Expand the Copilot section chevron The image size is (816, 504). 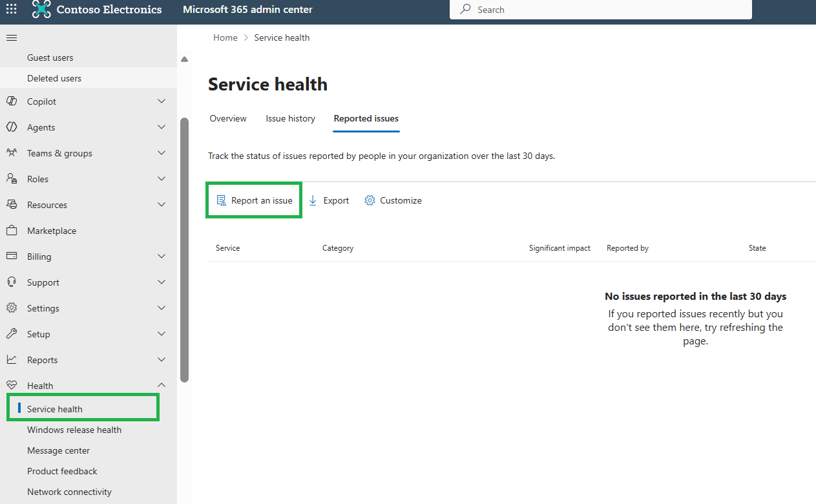(162, 101)
